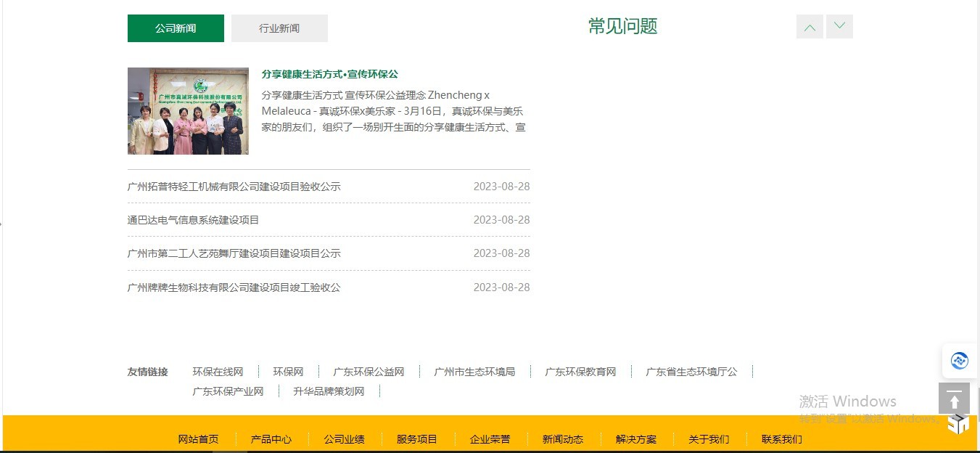Switch to the 行业新闻 tab
Screen dimensions: 980x453
pos(279,28)
